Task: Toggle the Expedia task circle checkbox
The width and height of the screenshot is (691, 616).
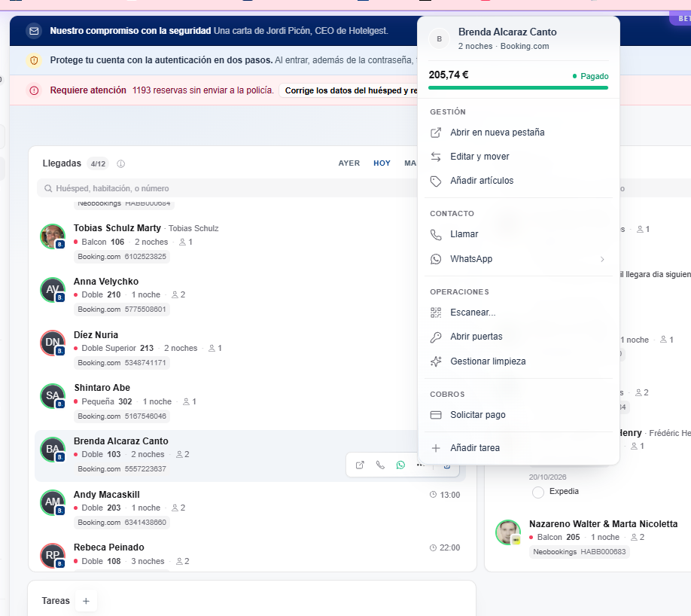Action: click(538, 492)
